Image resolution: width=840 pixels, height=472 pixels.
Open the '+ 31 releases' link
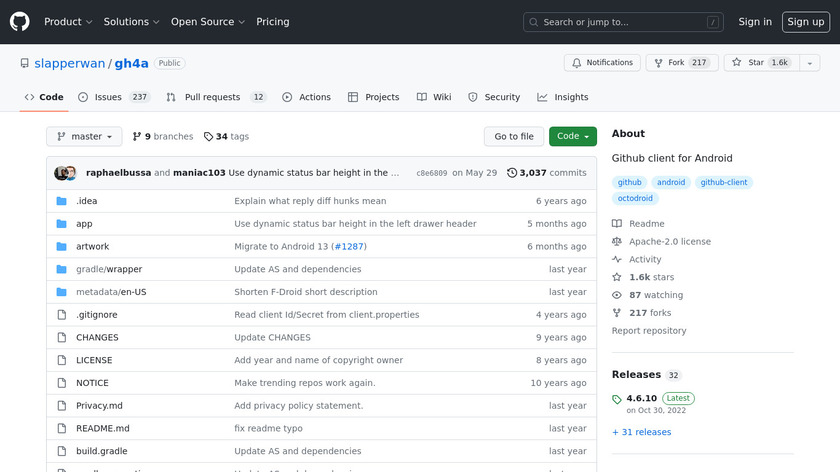pos(641,432)
